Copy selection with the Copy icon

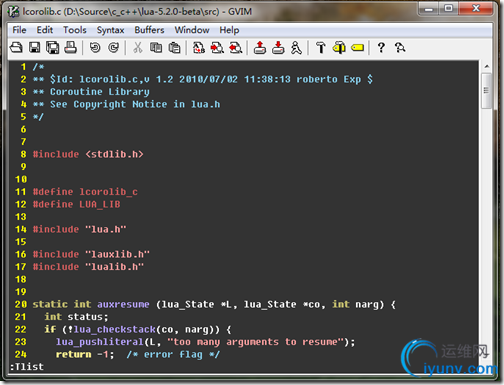tap(156, 48)
